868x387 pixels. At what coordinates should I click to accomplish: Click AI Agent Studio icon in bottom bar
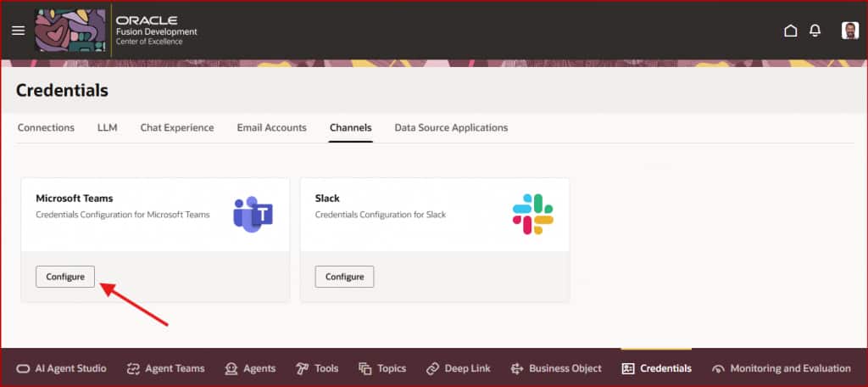tap(23, 368)
